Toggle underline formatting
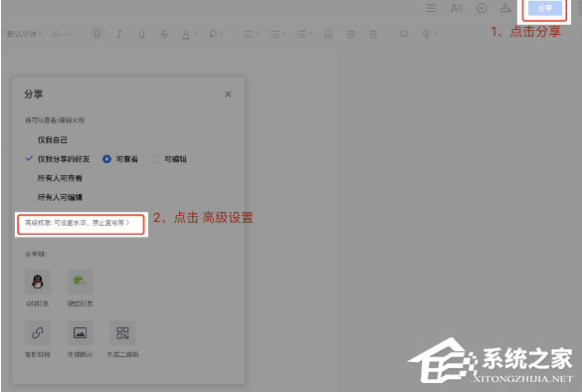Viewport: 582px width, 392px height. (x=141, y=34)
